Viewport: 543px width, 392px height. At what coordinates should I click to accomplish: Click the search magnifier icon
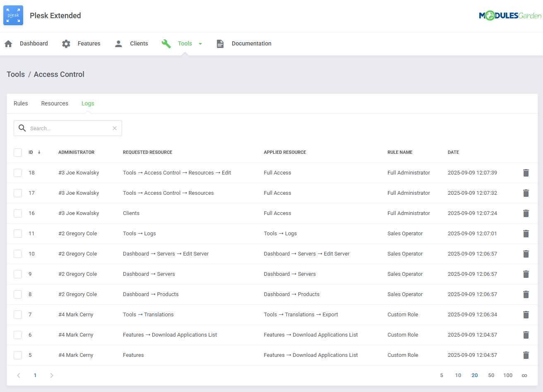pyautogui.click(x=22, y=128)
